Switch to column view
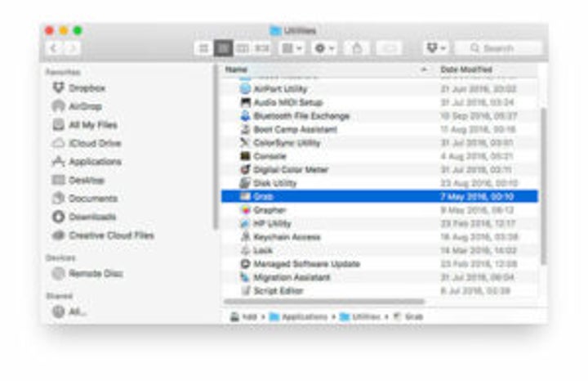 point(243,48)
